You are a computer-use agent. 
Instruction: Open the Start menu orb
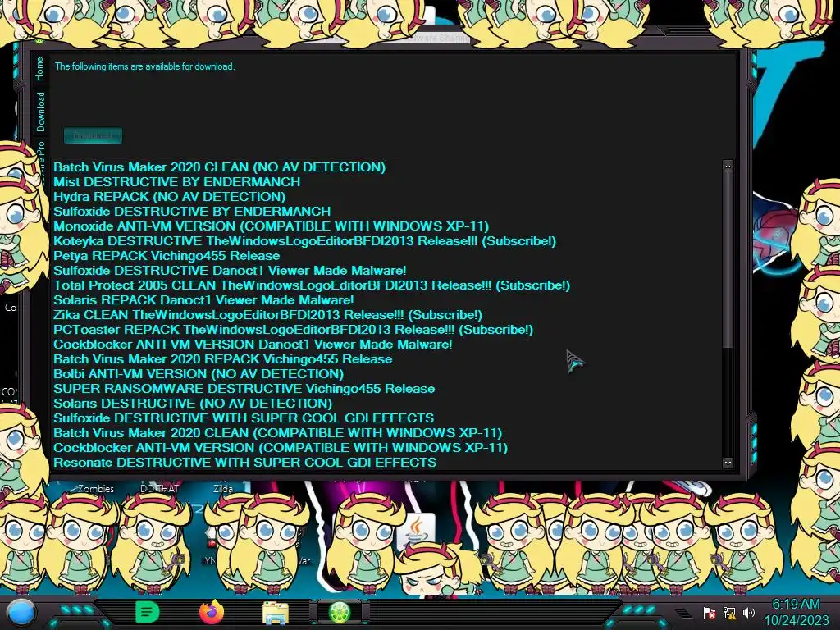pyautogui.click(x=21, y=613)
